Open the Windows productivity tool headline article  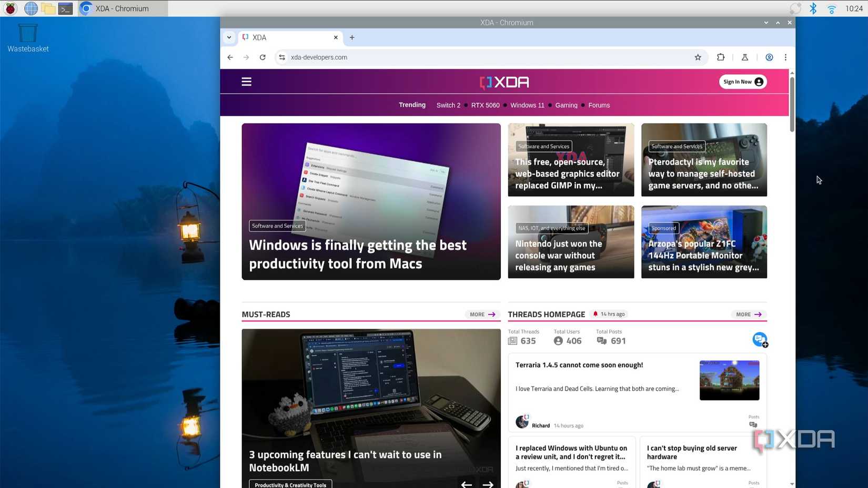coord(358,254)
